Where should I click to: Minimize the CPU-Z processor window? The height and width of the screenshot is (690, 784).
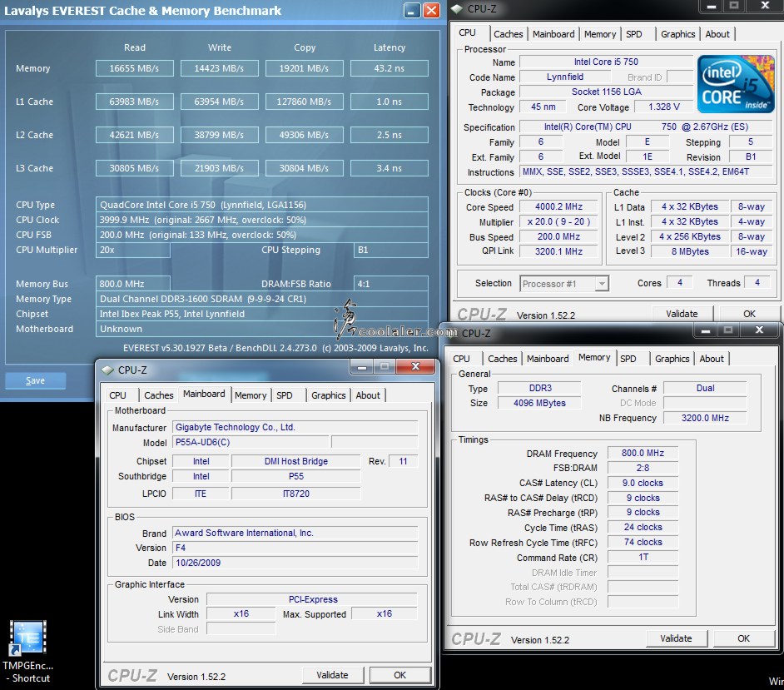point(712,6)
